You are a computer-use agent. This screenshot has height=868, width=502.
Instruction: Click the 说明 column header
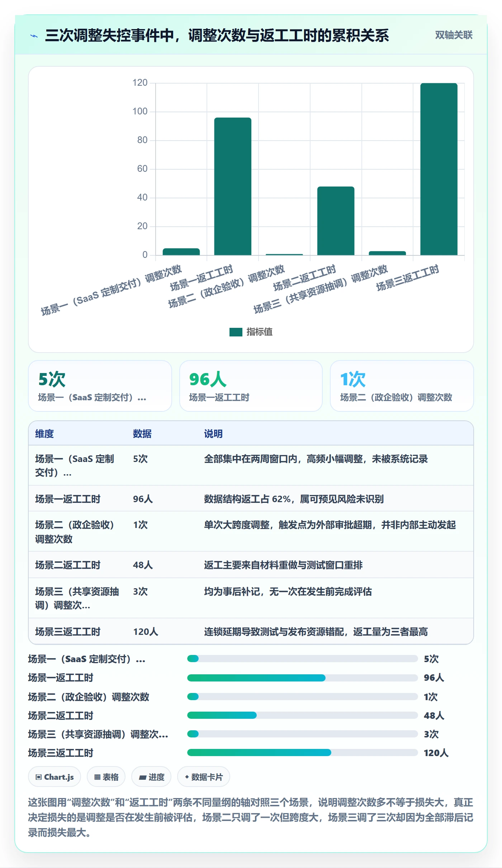pos(213,434)
